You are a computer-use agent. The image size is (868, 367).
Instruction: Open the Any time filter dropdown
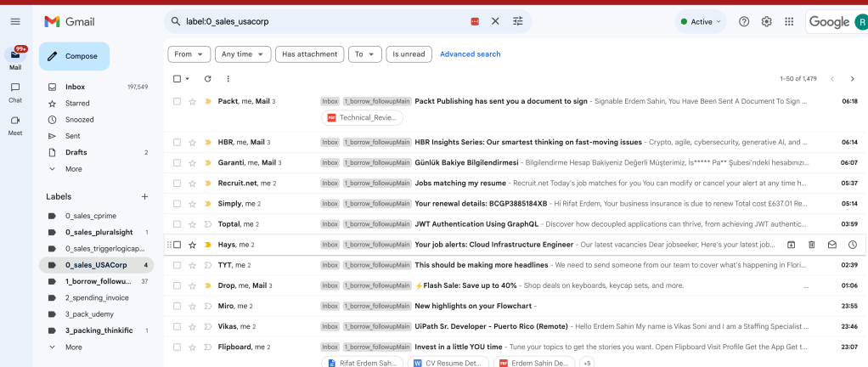243,54
